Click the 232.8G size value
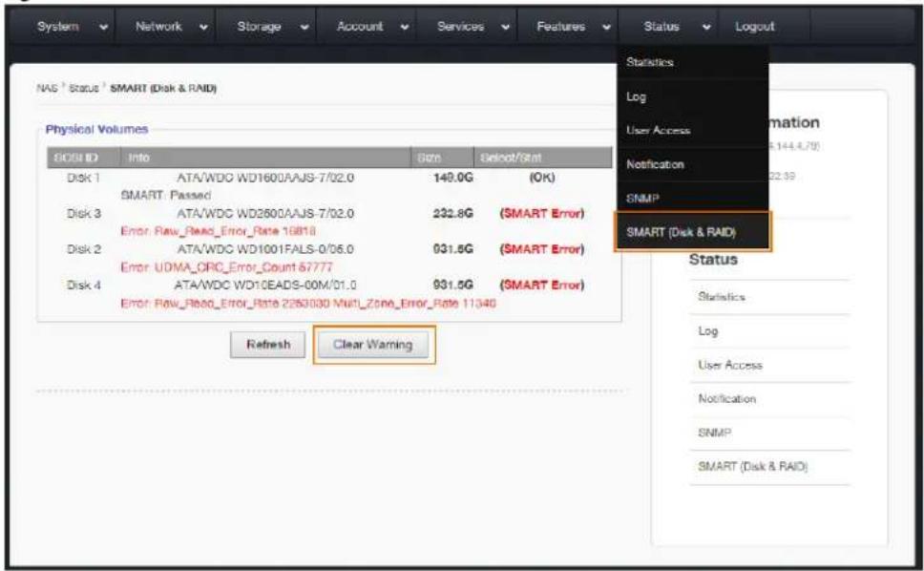The image size is (924, 571). (453, 213)
